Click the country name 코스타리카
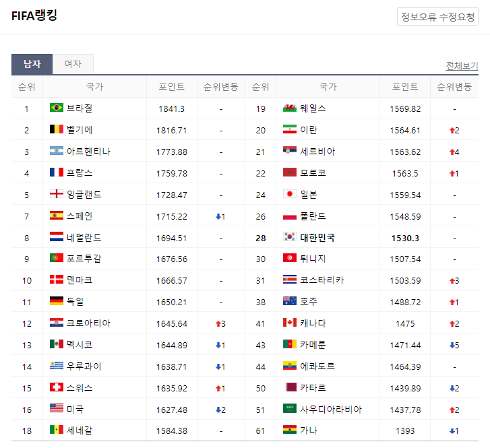This screenshot has width=490, height=448. pyautogui.click(x=322, y=280)
